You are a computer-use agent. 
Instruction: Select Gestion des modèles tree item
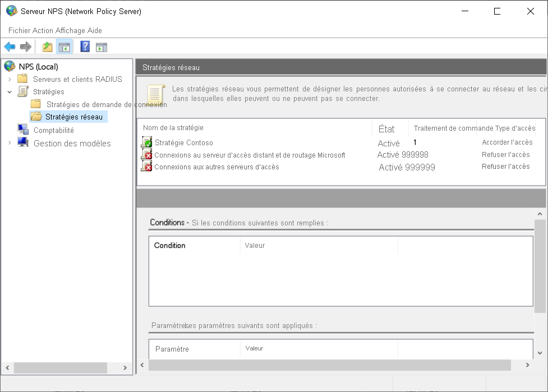72,143
